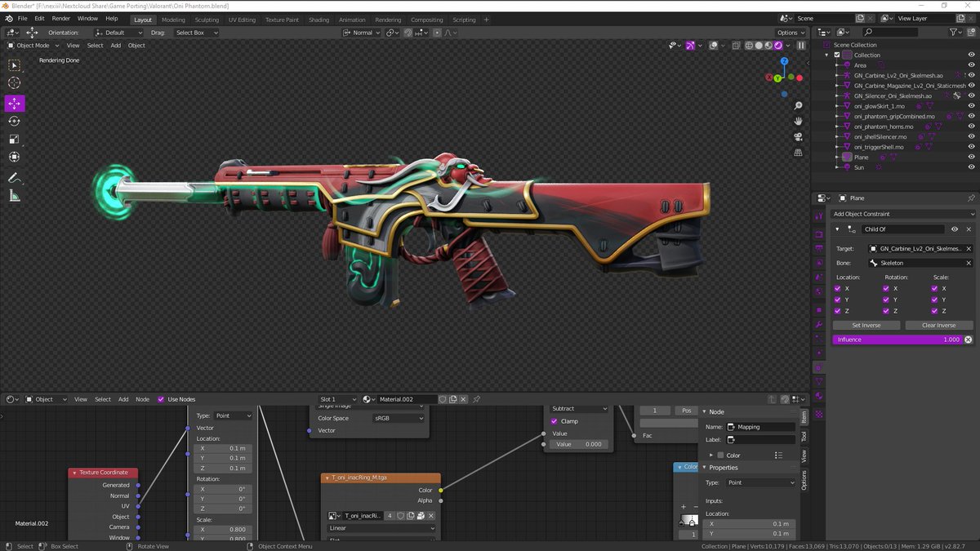Viewport: 980px width, 551px height.
Task: Uncheck Location X in Child Of constraint
Action: tap(837, 288)
